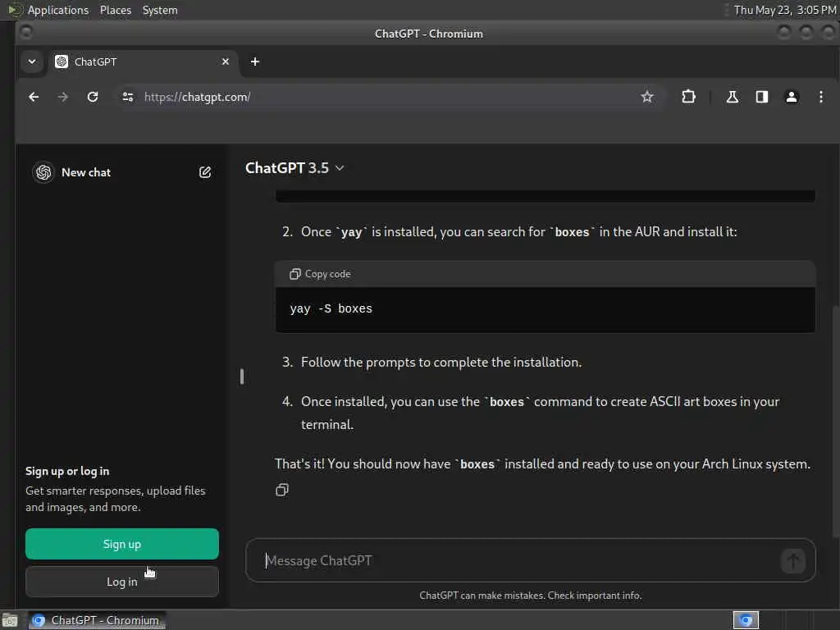View site information icon in address bar
The width and height of the screenshot is (840, 630).
click(127, 97)
